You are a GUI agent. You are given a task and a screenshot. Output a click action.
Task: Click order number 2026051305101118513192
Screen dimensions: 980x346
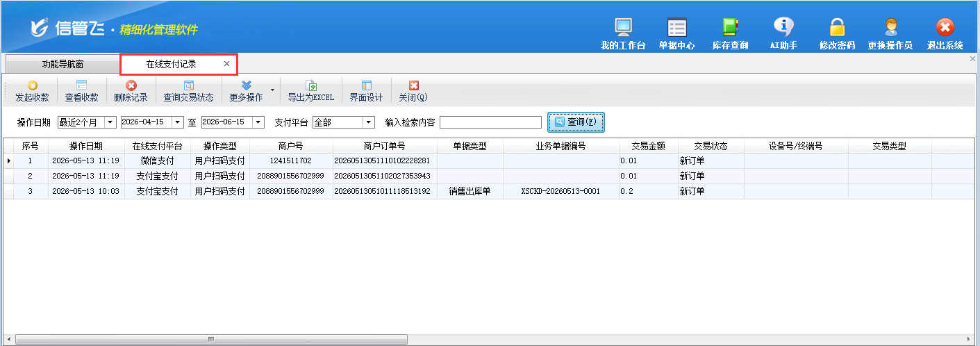tap(385, 191)
